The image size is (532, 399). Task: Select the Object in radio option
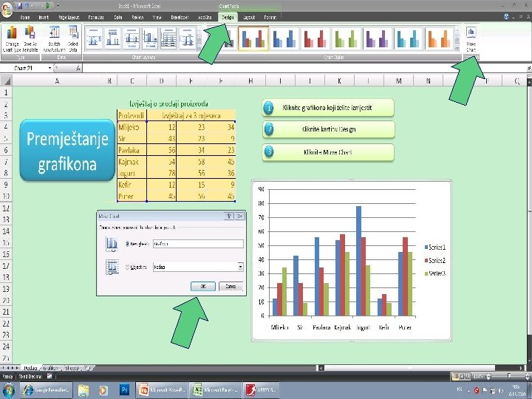[128, 267]
